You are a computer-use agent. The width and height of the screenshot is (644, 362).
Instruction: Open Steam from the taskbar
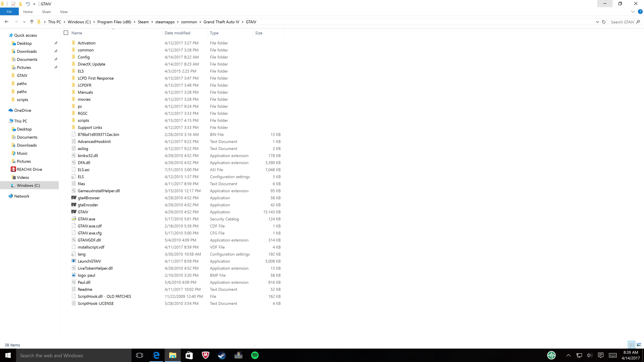coord(222,355)
